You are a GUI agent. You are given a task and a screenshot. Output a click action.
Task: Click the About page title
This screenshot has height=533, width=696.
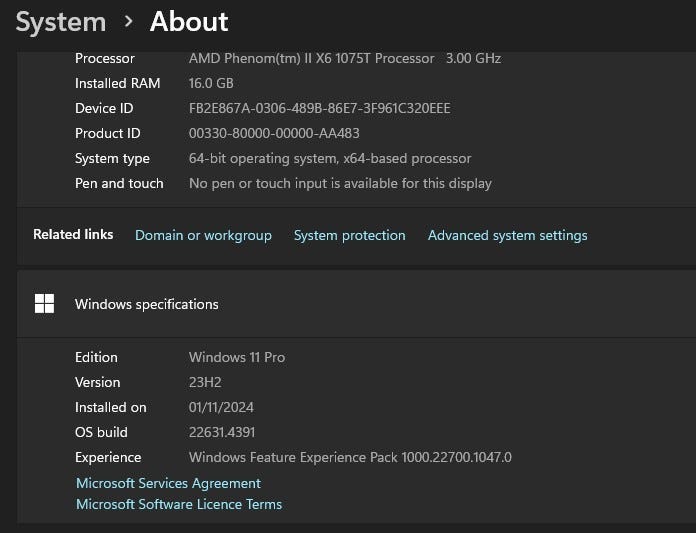click(x=189, y=21)
